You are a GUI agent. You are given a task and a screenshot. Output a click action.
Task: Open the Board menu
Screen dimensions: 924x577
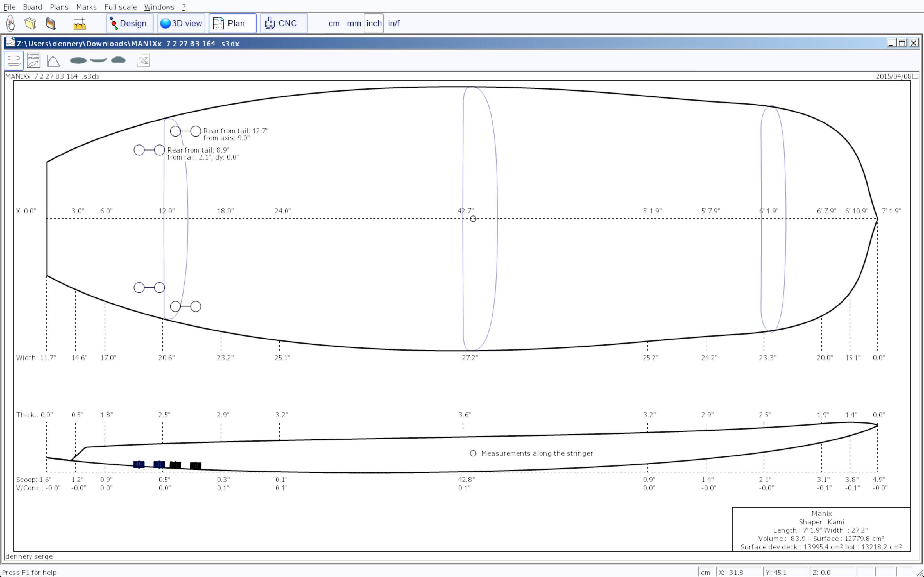coord(32,7)
